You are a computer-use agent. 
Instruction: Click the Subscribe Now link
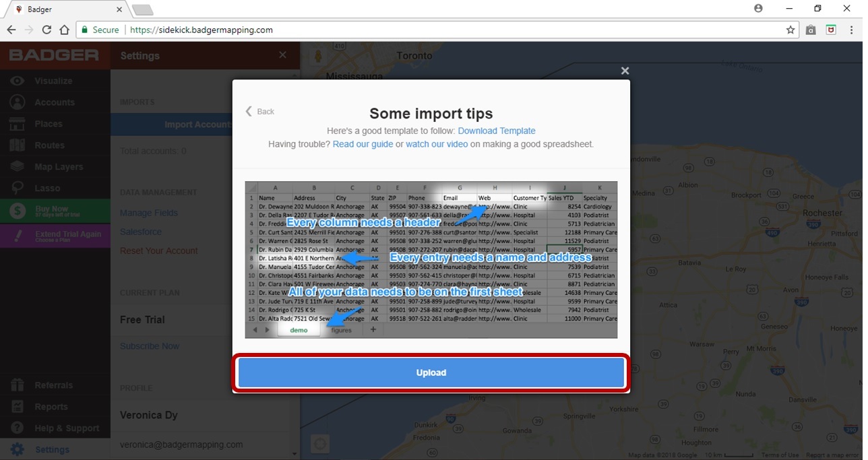click(150, 346)
